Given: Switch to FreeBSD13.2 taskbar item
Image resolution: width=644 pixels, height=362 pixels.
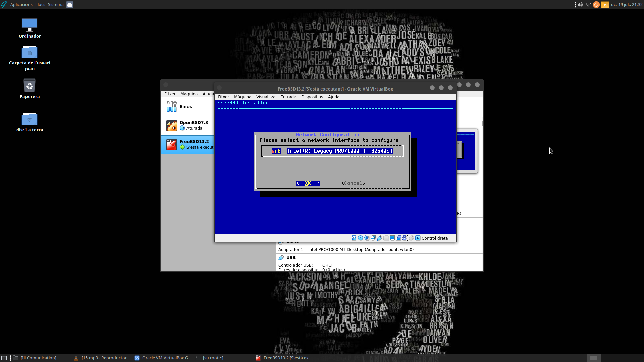Looking at the screenshot, I should [284, 358].
